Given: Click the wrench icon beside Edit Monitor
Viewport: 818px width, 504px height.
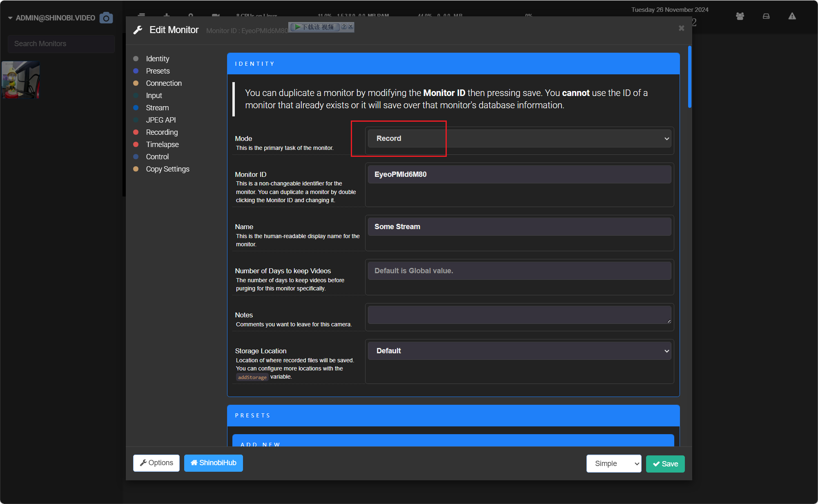Looking at the screenshot, I should (x=138, y=30).
